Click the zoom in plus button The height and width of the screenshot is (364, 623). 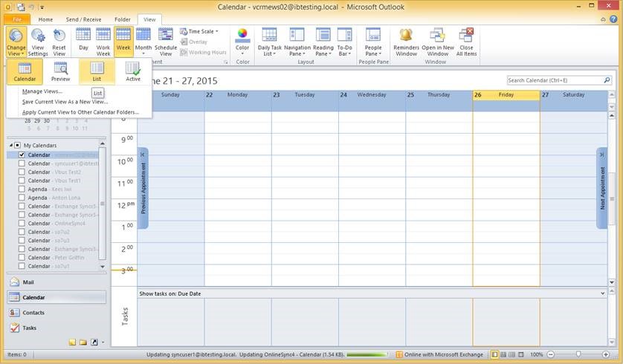(x=606, y=354)
